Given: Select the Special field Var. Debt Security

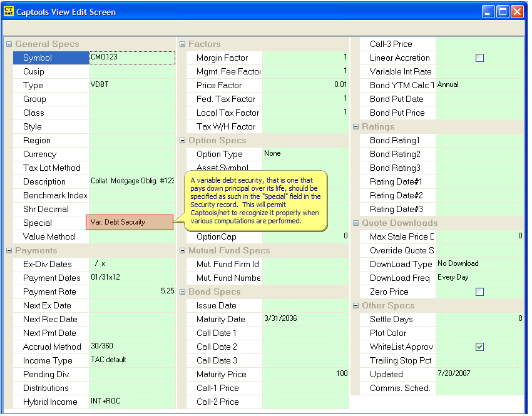Looking at the screenshot, I should (129, 222).
